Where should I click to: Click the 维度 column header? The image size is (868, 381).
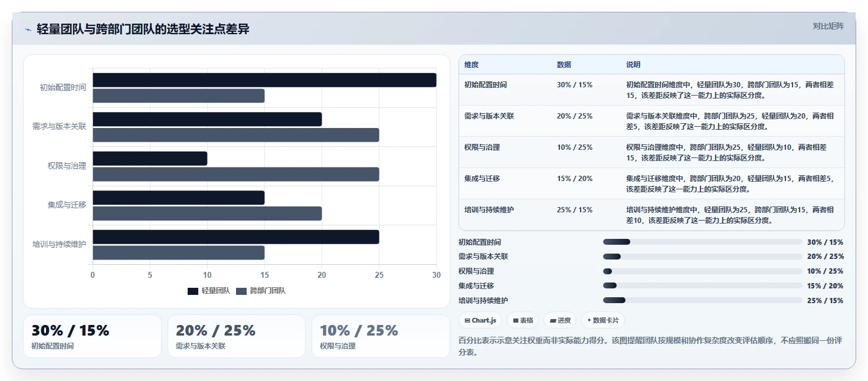(471, 65)
